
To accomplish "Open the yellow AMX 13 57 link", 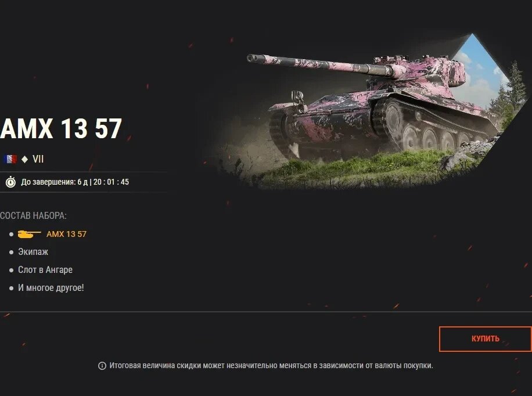I will coord(66,234).
